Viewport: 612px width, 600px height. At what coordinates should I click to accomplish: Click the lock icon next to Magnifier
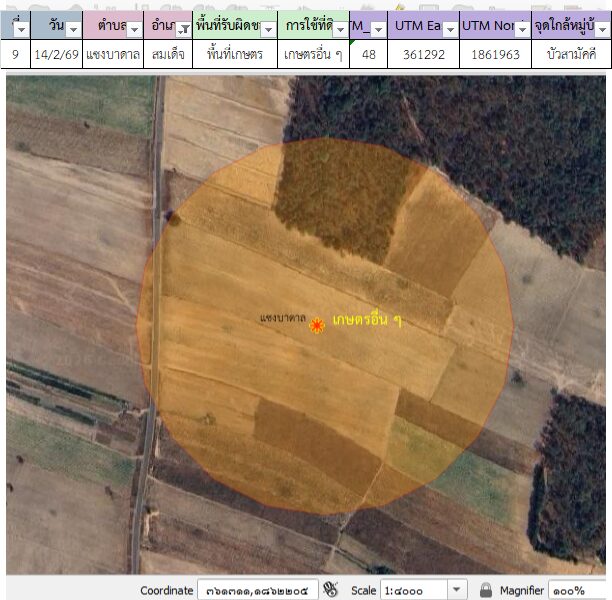pyautogui.click(x=486, y=590)
